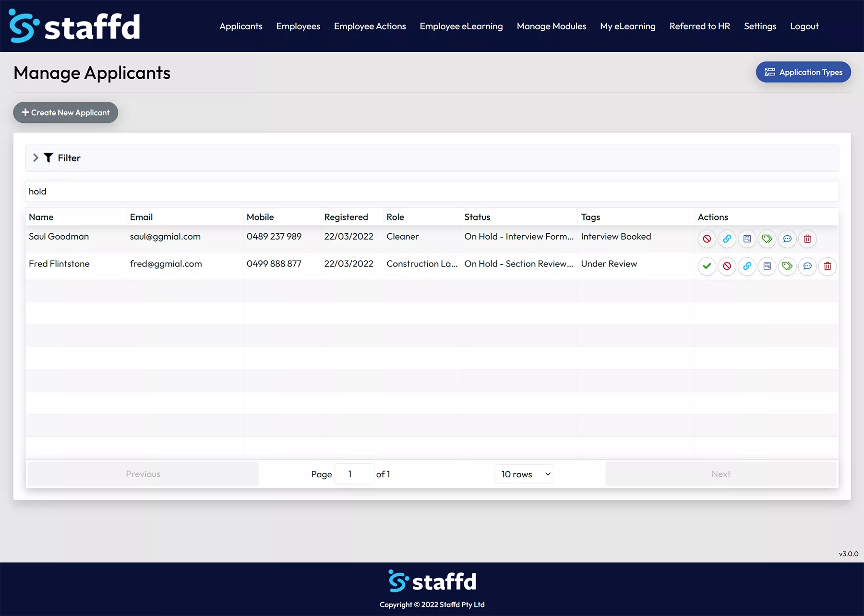Open the Settings menu item
Image resolution: width=864 pixels, height=616 pixels.
(760, 26)
